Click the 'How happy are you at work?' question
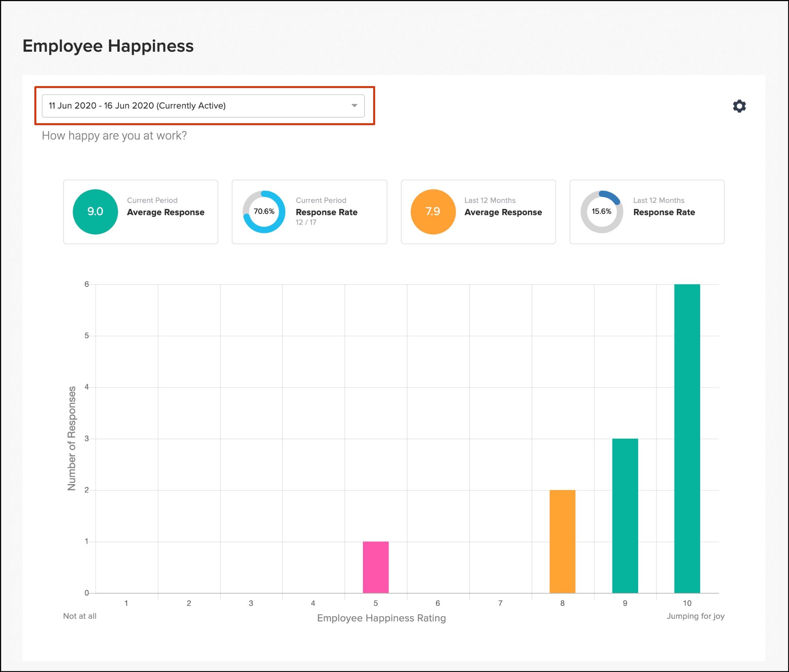The image size is (789, 672). (x=114, y=135)
